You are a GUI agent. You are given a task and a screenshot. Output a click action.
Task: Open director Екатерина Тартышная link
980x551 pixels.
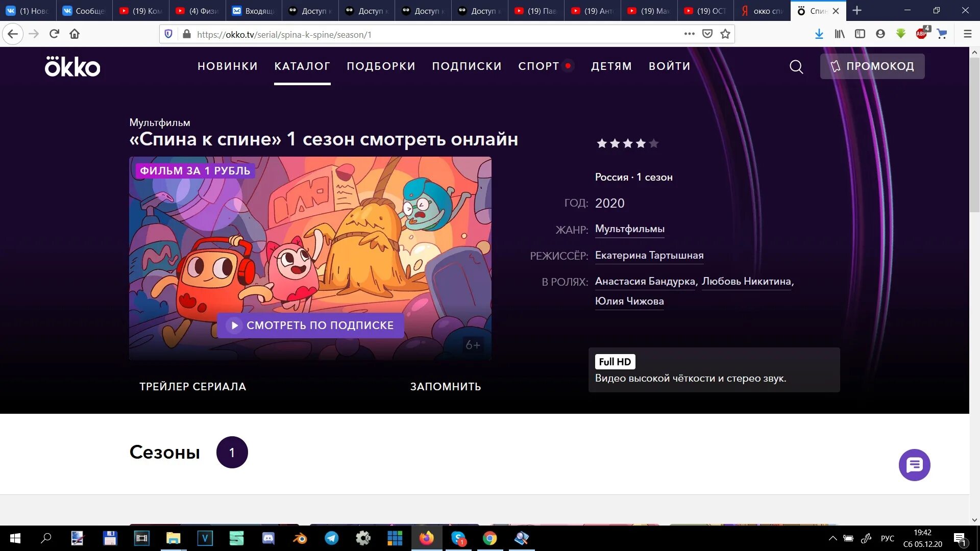coord(649,255)
